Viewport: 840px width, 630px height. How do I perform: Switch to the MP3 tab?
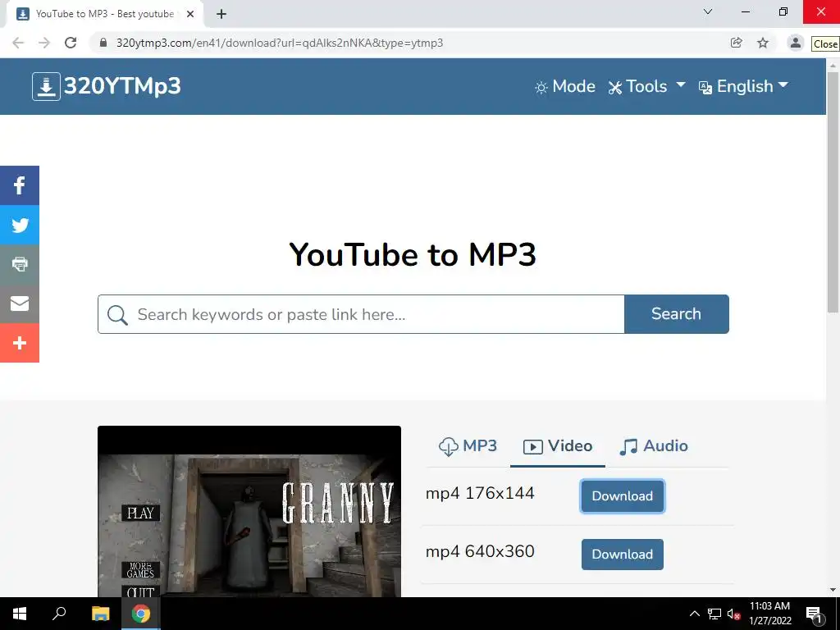[x=468, y=446]
